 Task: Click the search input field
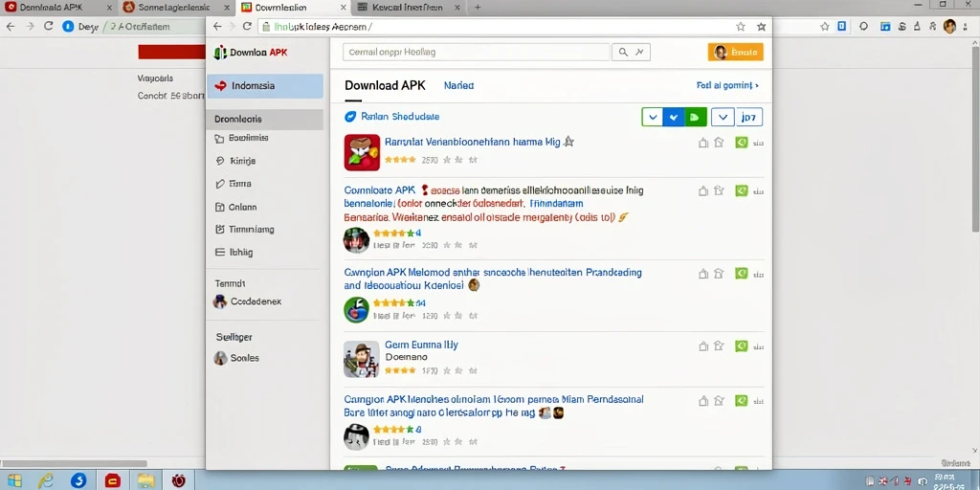coord(477,53)
